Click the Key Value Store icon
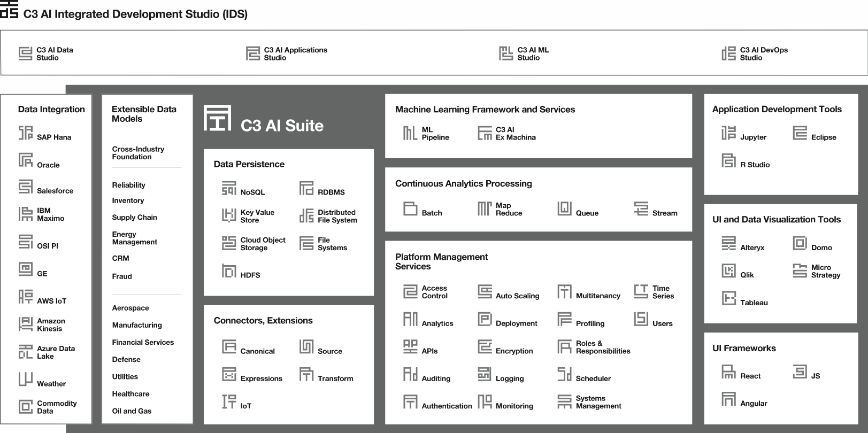Viewport: 868px width, 433px height. point(229,215)
